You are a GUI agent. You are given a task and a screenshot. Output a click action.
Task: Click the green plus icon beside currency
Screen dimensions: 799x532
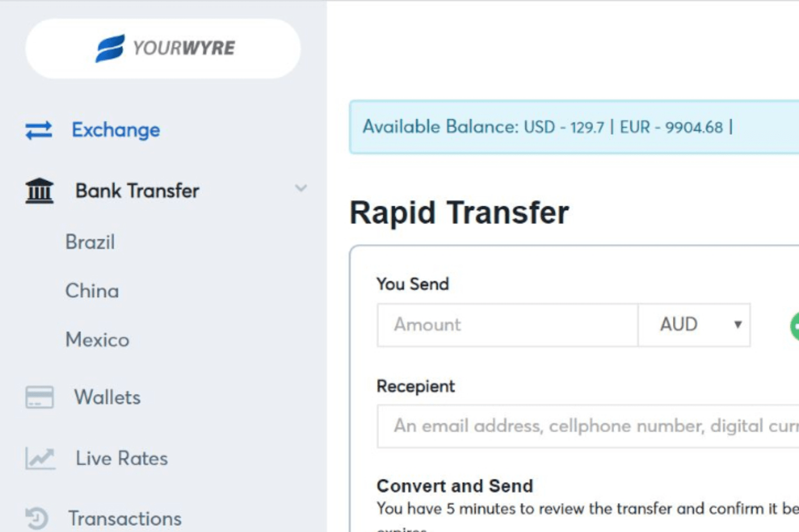click(x=795, y=326)
